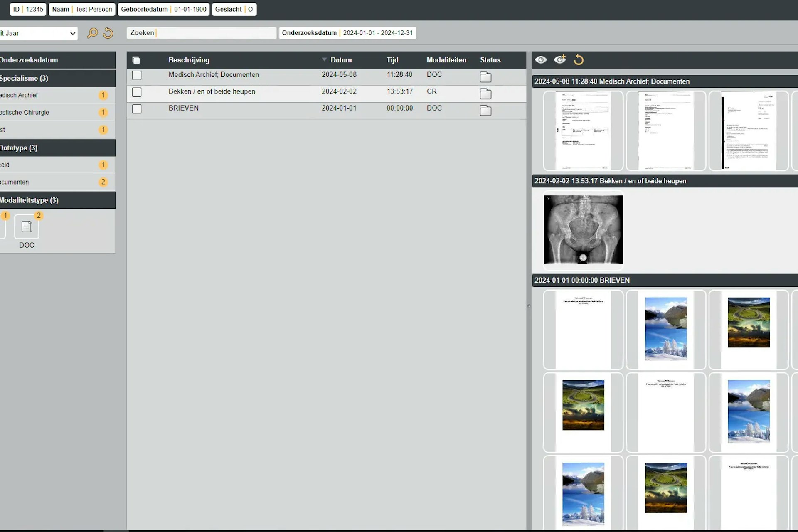Tick the Bekken / en of beide heupen checkbox
798x532 pixels.
tap(137, 92)
